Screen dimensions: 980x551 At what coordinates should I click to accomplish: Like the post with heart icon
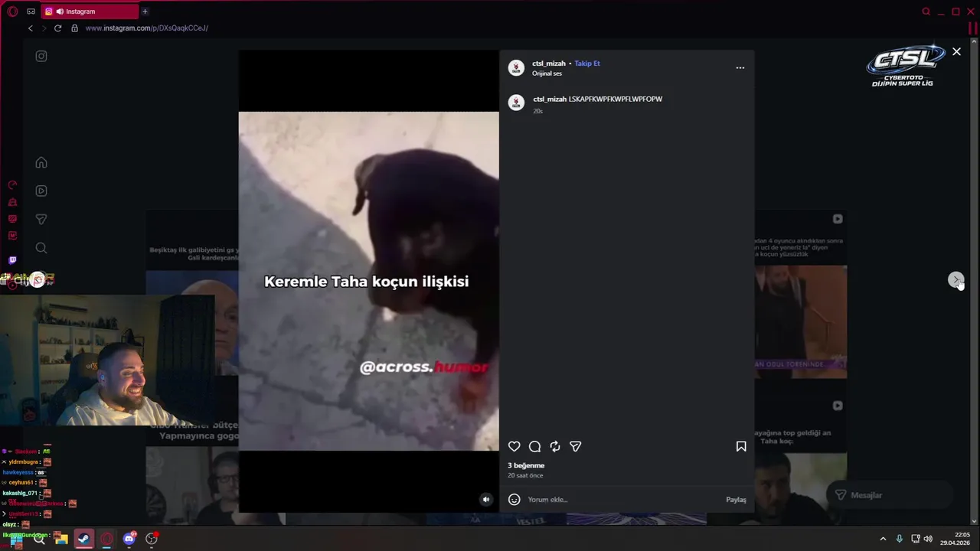coord(514,446)
